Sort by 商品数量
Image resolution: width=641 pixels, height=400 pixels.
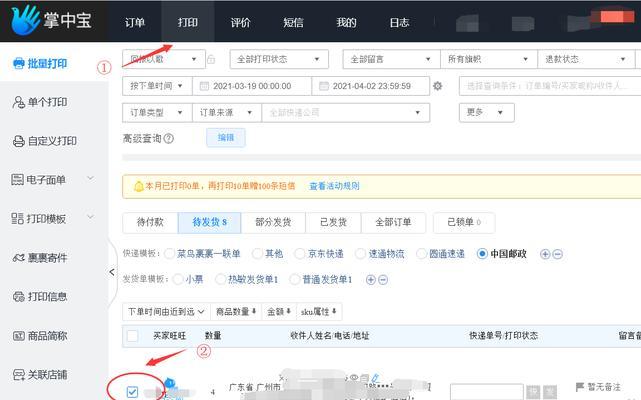pyautogui.click(x=236, y=312)
